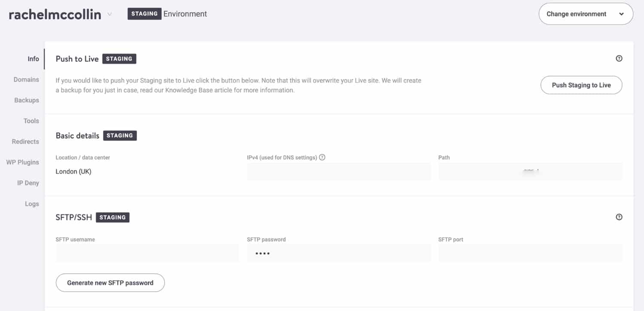Open the Redirects page

click(x=25, y=141)
